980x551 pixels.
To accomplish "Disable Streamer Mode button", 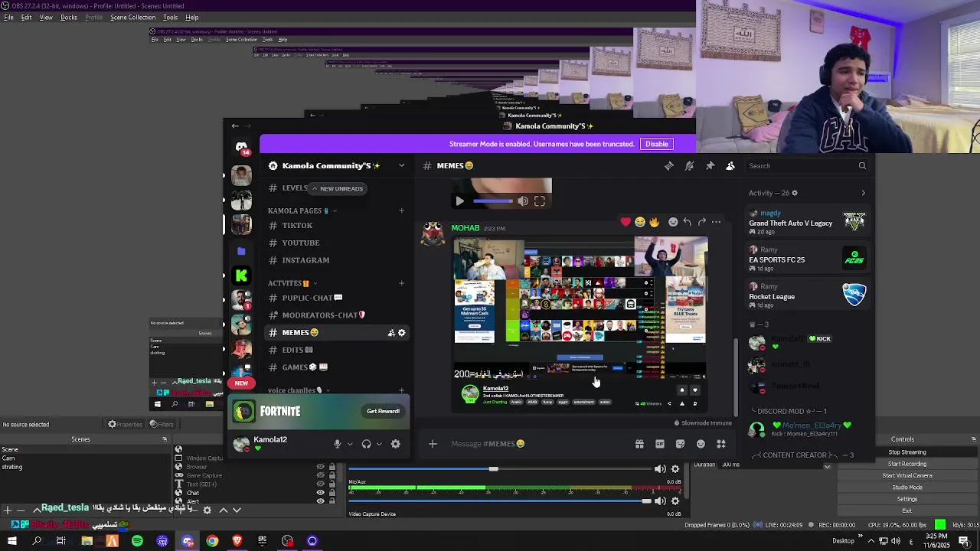I will click(656, 144).
